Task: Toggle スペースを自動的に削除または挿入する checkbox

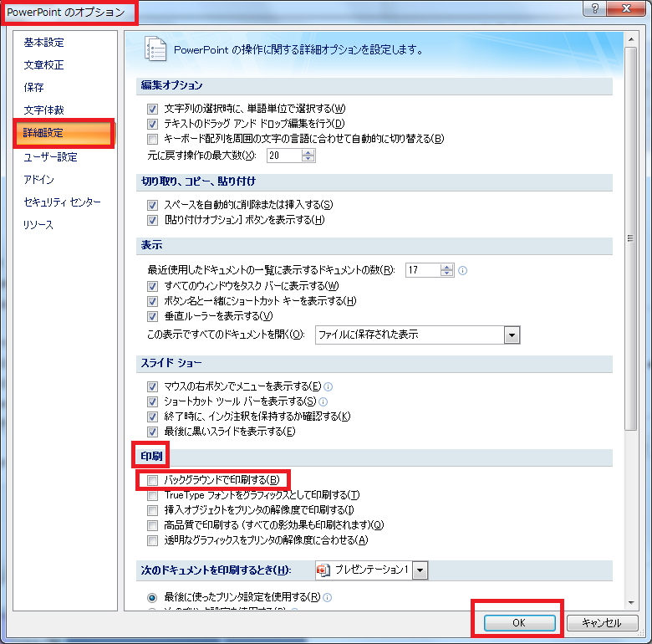Action: click(153, 205)
